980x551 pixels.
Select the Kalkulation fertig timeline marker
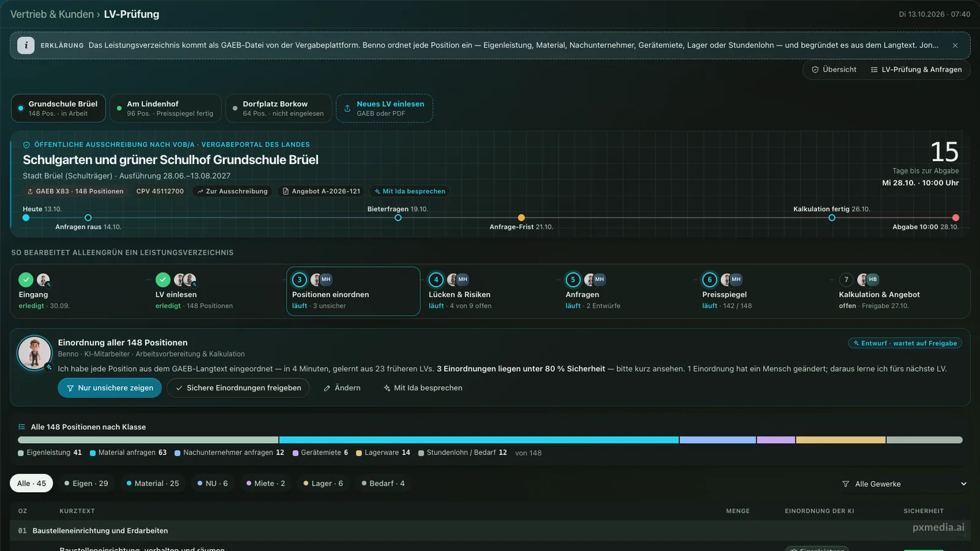click(x=832, y=218)
